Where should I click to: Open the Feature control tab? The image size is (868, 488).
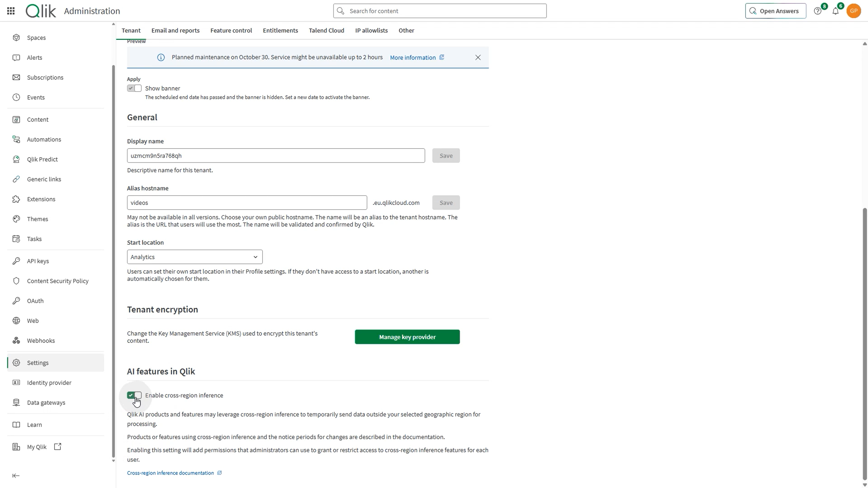pos(231,31)
